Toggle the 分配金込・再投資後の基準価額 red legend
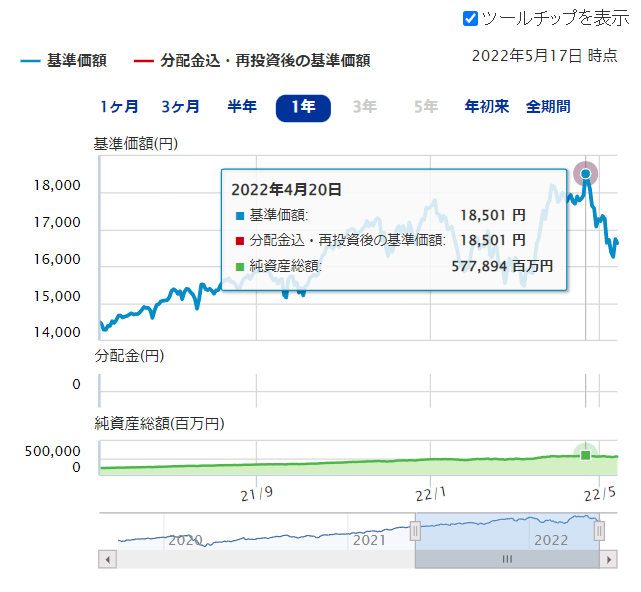Screen dimensions: 641x592 click(x=251, y=61)
